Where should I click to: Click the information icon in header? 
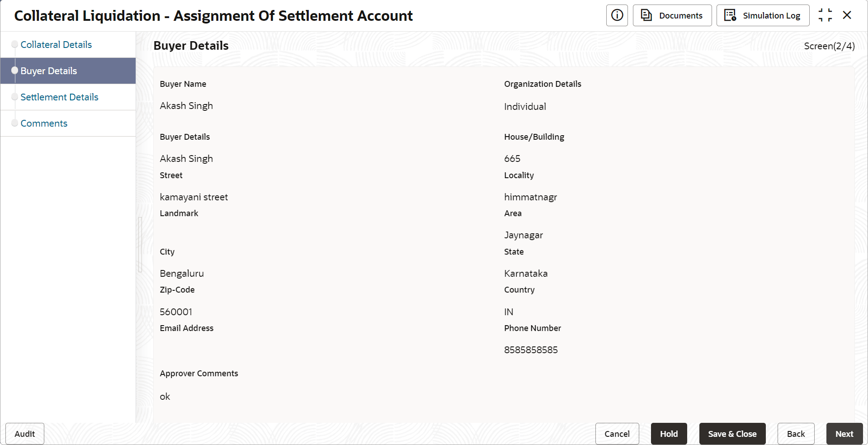coord(617,15)
